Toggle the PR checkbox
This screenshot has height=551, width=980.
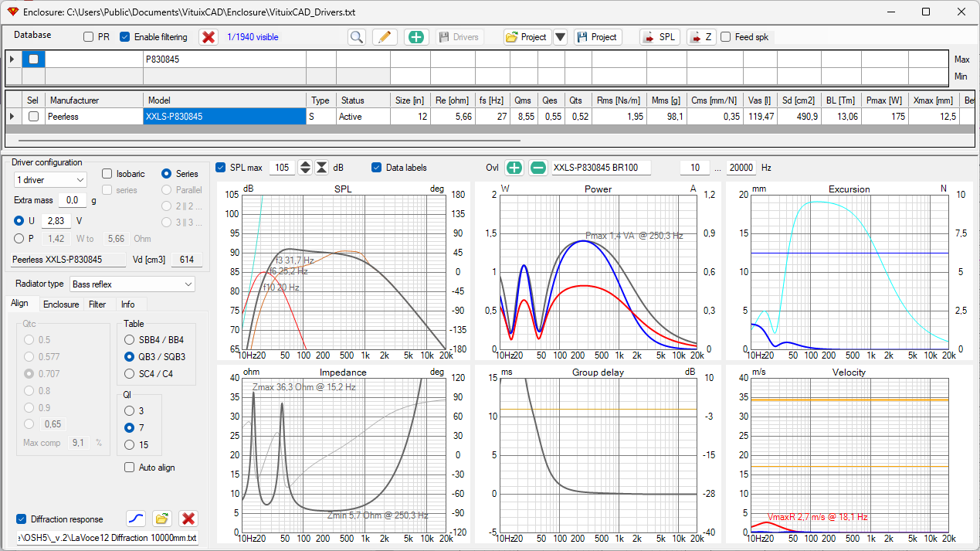click(x=89, y=37)
